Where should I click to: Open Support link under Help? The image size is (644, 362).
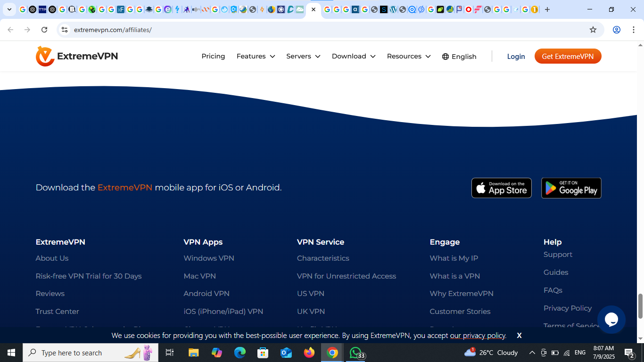[558, 255]
